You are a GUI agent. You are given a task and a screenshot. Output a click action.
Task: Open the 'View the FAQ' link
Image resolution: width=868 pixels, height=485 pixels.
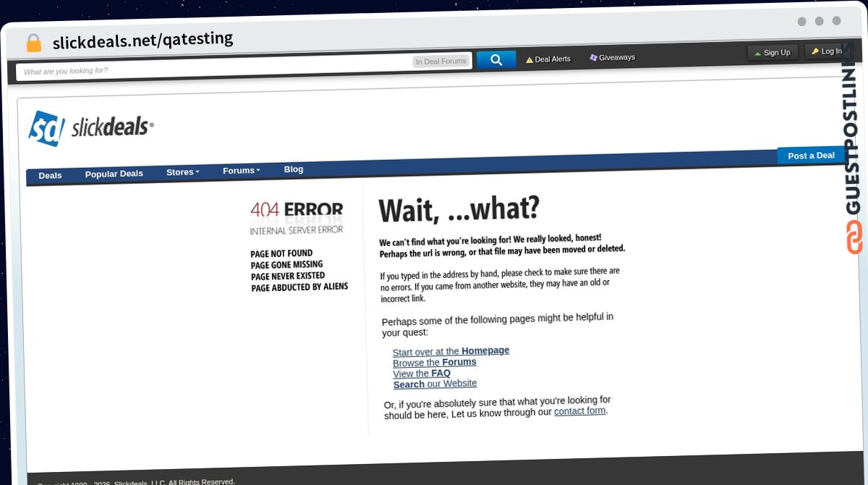tap(422, 374)
